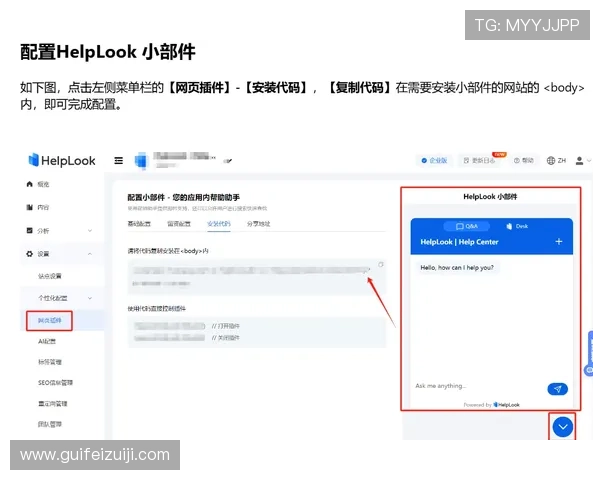The image size is (600, 480).
Task: Toggle the hamburger sidebar menu icon
Action: pyautogui.click(x=119, y=161)
